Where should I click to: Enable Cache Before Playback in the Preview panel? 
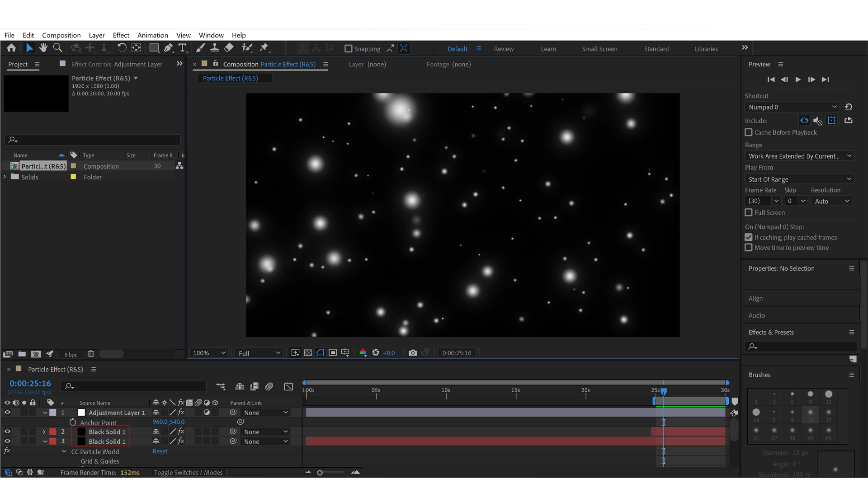(749, 132)
